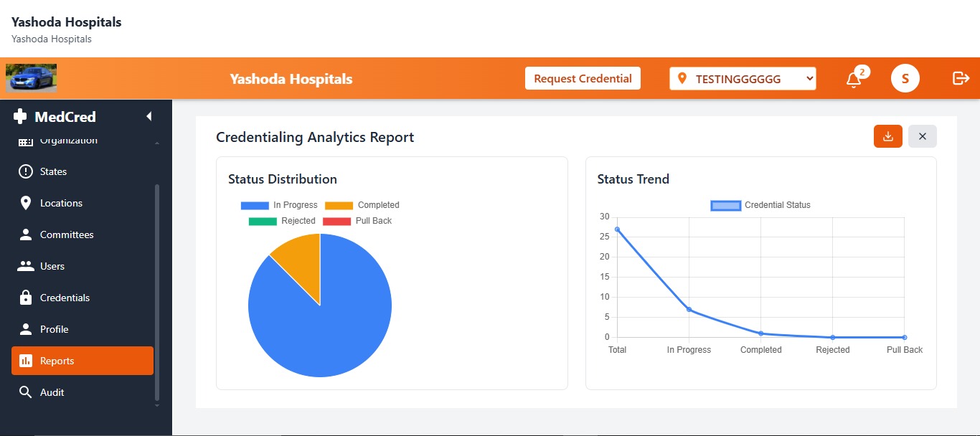
Task: Click the Pull Back x-axis label
Action: [905, 350]
